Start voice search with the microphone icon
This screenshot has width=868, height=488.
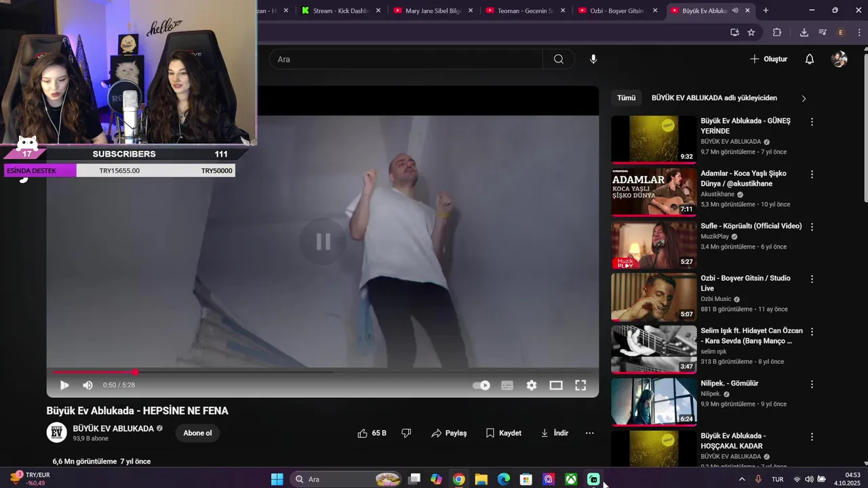pyautogui.click(x=593, y=59)
